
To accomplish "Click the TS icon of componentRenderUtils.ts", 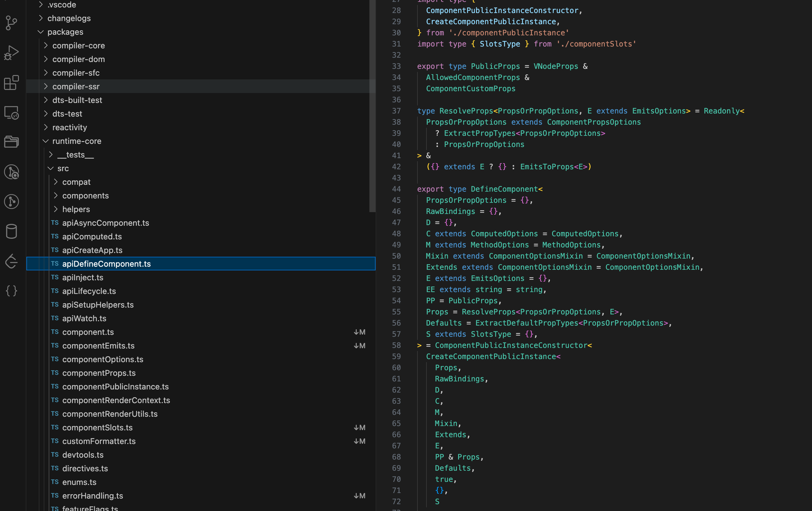I will tap(55, 414).
